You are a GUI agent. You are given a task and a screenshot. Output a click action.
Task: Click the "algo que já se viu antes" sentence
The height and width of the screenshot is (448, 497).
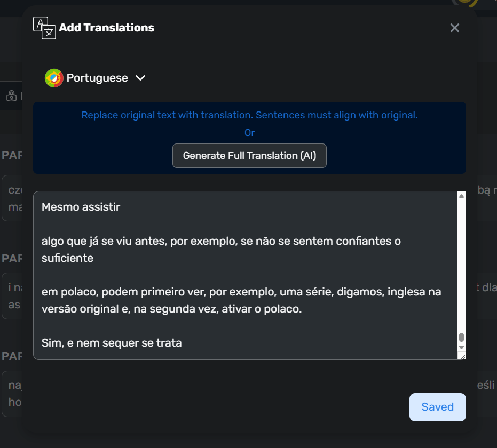[x=221, y=250]
